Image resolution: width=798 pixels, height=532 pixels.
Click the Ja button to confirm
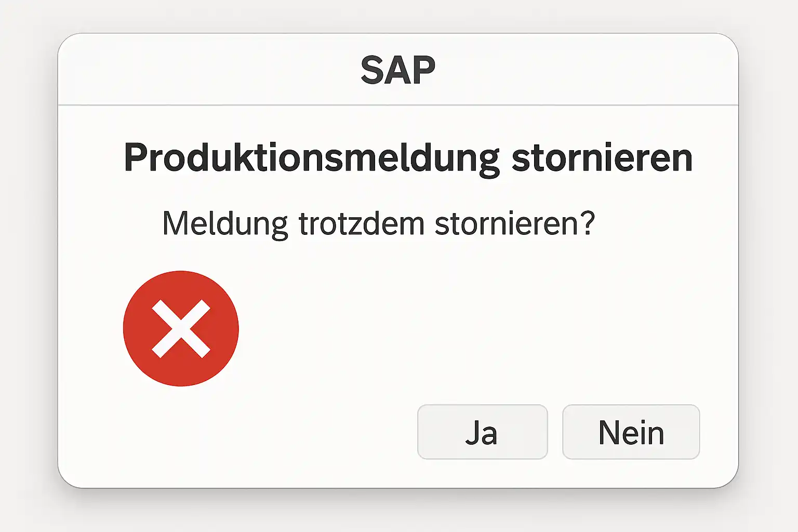coord(482,432)
